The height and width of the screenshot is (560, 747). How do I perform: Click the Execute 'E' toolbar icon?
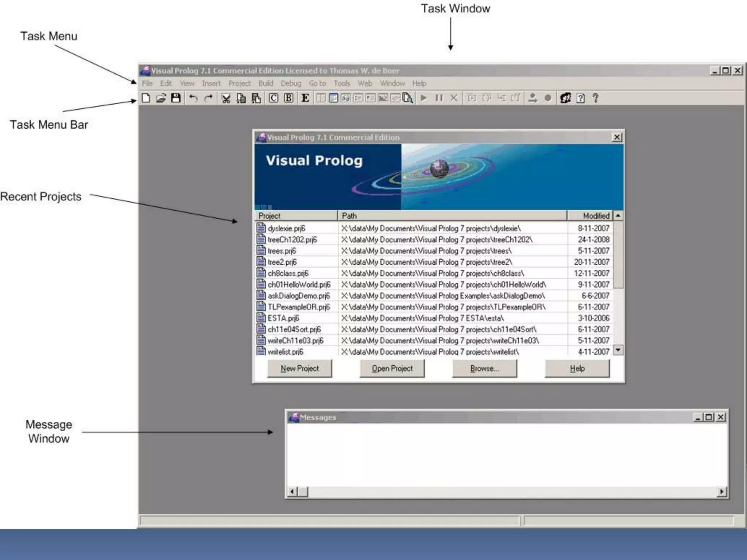305,98
